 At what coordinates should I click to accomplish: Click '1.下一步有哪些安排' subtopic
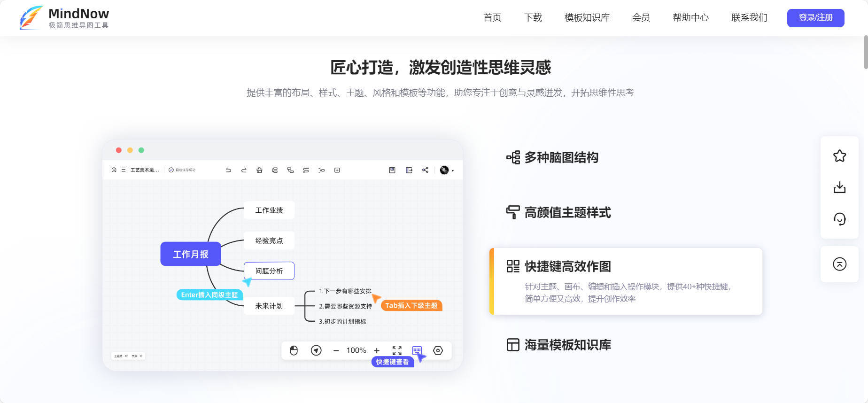point(345,291)
